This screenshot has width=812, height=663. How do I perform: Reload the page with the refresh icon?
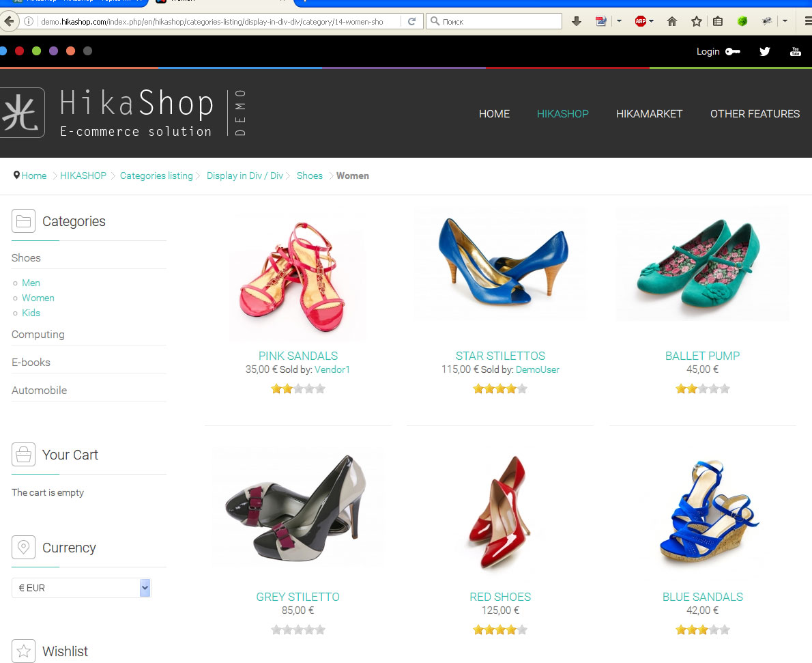point(411,21)
